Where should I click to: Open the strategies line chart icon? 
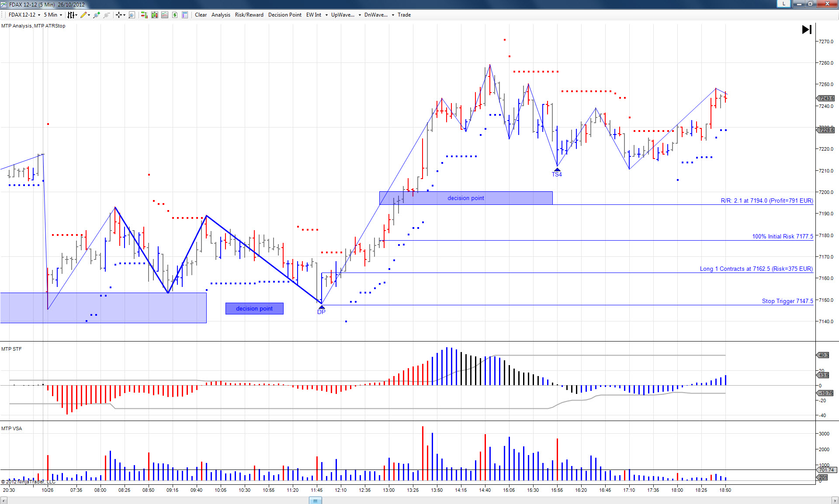165,15
